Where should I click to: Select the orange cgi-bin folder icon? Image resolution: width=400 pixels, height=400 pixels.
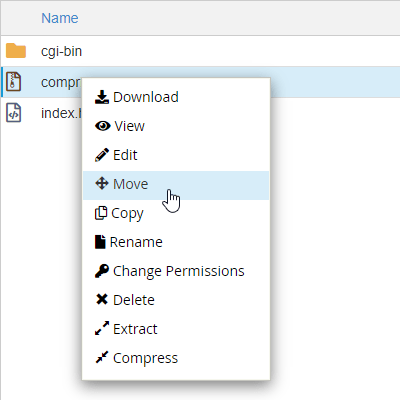(x=16, y=50)
